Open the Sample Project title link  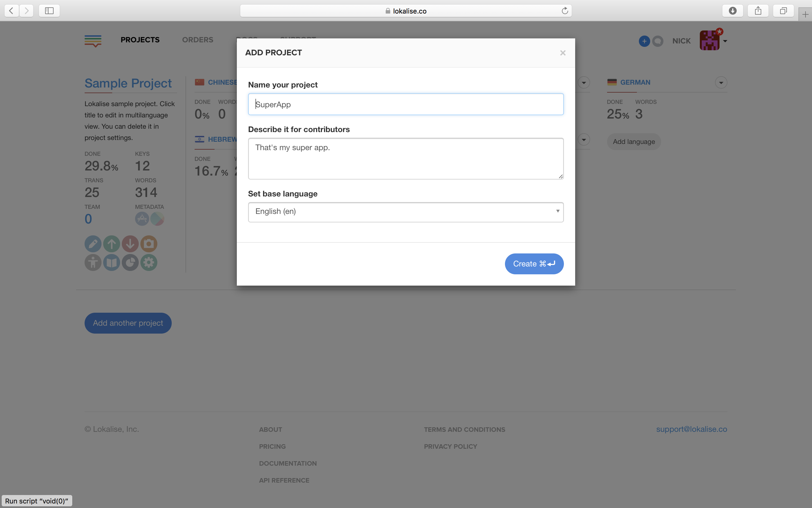pyautogui.click(x=128, y=83)
